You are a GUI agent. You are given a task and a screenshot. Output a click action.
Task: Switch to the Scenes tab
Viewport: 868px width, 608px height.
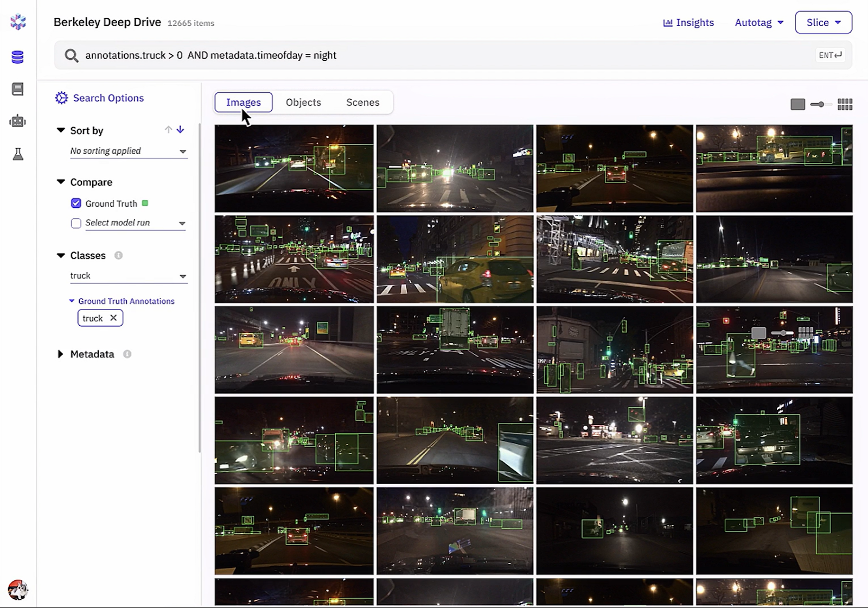tap(363, 103)
